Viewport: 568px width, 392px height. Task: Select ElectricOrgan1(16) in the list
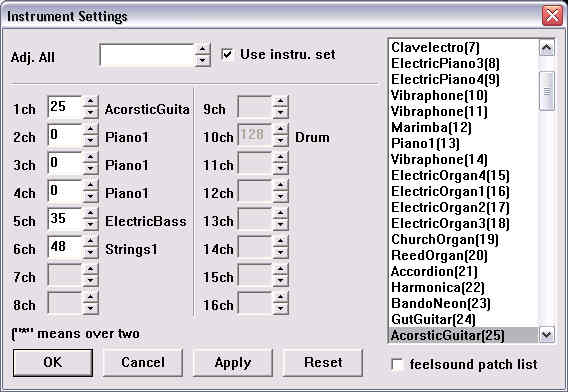click(463, 191)
